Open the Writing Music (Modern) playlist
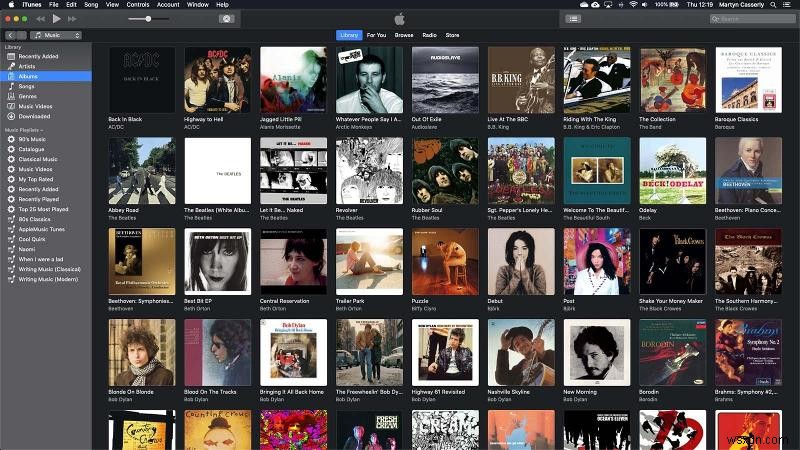 point(46,279)
